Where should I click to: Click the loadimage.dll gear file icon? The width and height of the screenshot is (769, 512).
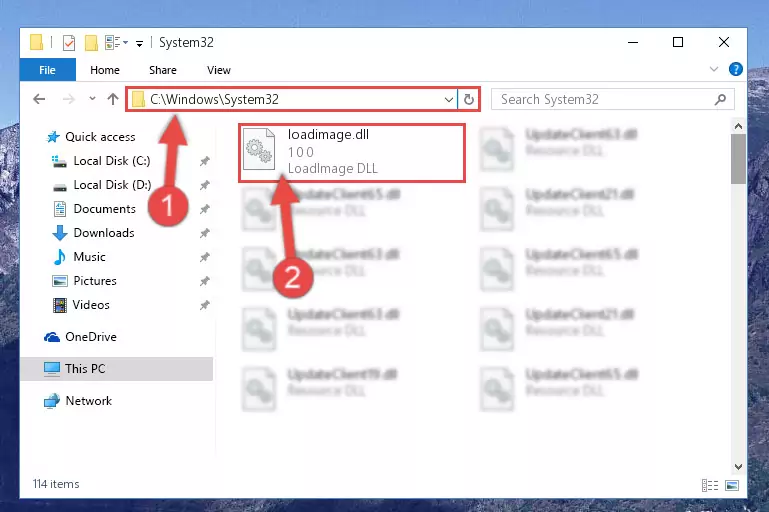click(259, 149)
